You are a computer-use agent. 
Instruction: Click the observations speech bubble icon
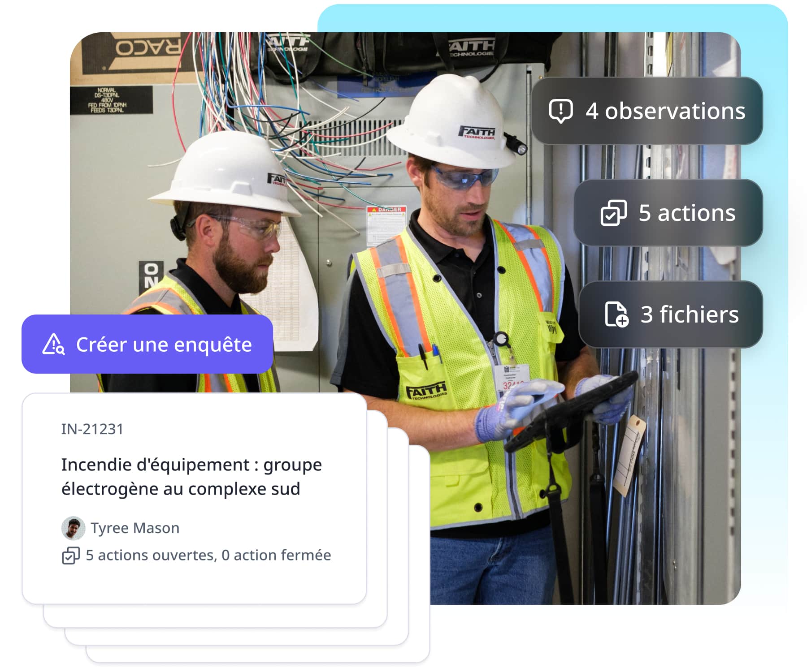560,111
